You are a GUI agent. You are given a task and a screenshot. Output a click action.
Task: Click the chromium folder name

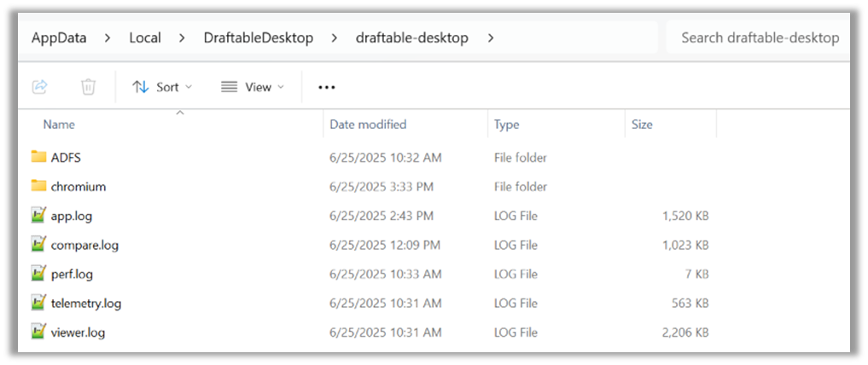click(78, 187)
